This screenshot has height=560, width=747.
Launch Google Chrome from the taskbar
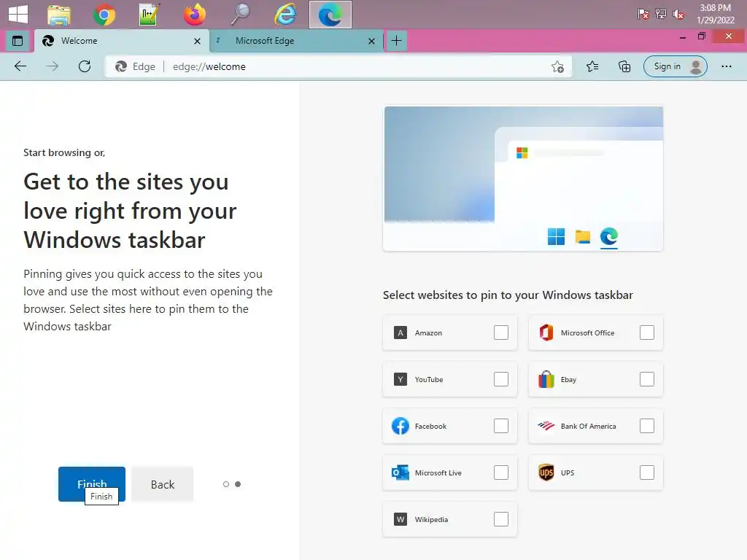coord(104,15)
